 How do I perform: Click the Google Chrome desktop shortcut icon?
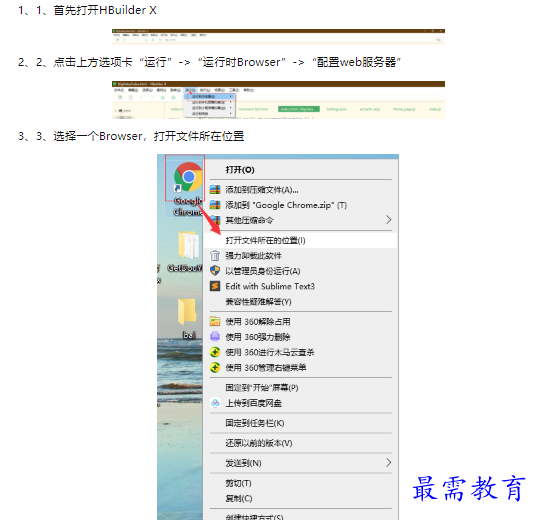[x=188, y=177]
